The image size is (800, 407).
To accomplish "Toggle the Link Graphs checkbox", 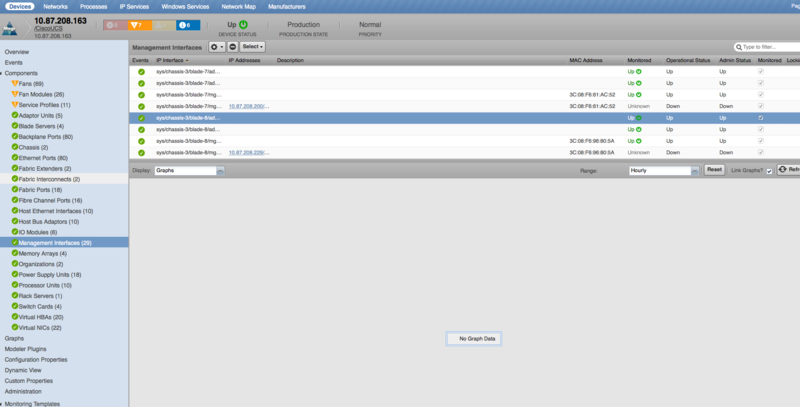I will [x=769, y=171].
